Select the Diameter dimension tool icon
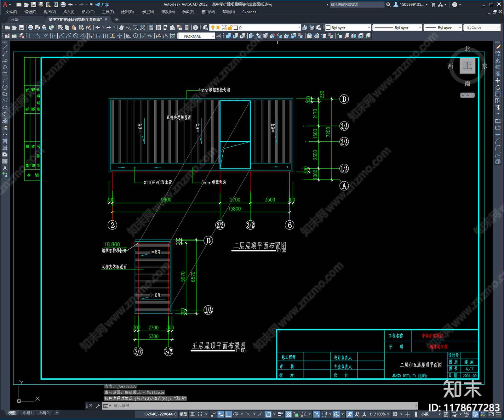This screenshot has width=504, height=420. click(x=76, y=36)
